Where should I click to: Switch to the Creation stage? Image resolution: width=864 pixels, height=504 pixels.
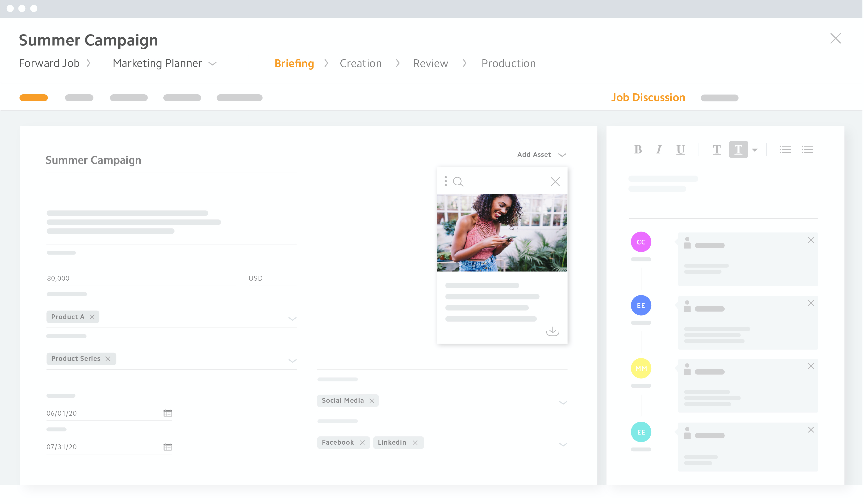pyautogui.click(x=361, y=64)
